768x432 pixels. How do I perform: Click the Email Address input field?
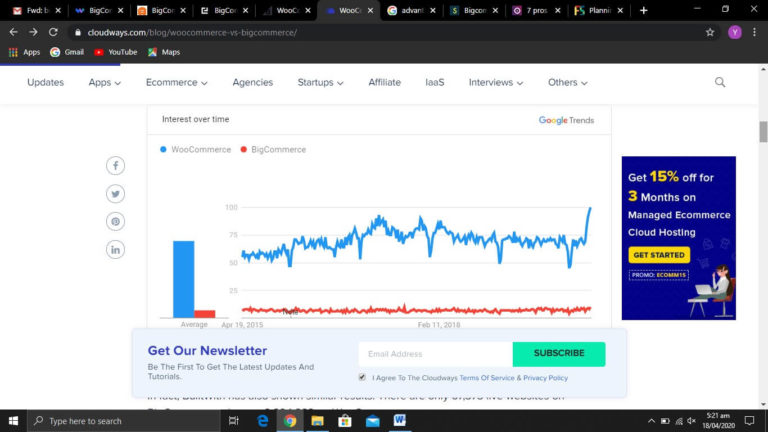point(435,354)
